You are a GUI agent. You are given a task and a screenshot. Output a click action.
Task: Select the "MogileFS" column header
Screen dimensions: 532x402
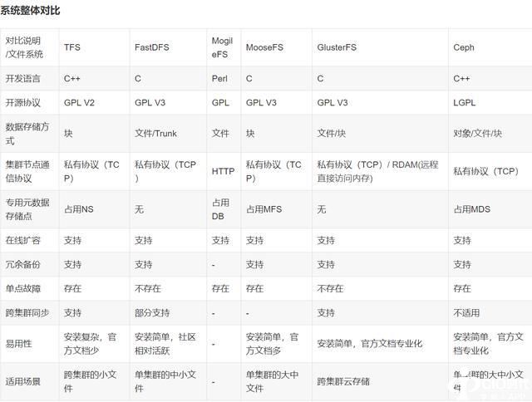(222, 47)
